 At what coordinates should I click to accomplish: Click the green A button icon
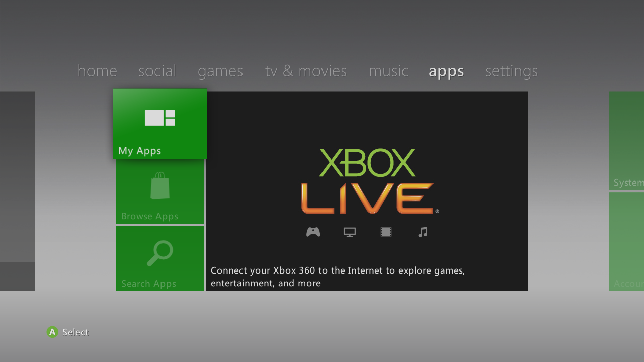click(52, 332)
